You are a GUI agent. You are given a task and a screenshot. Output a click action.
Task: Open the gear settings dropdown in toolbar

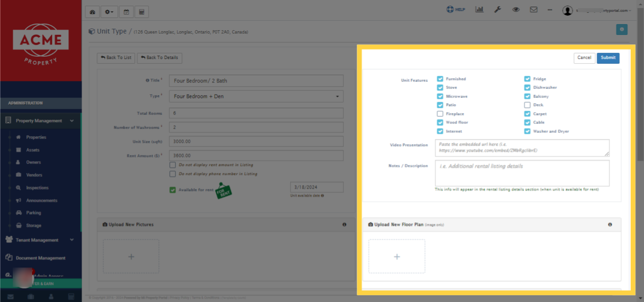click(x=109, y=12)
